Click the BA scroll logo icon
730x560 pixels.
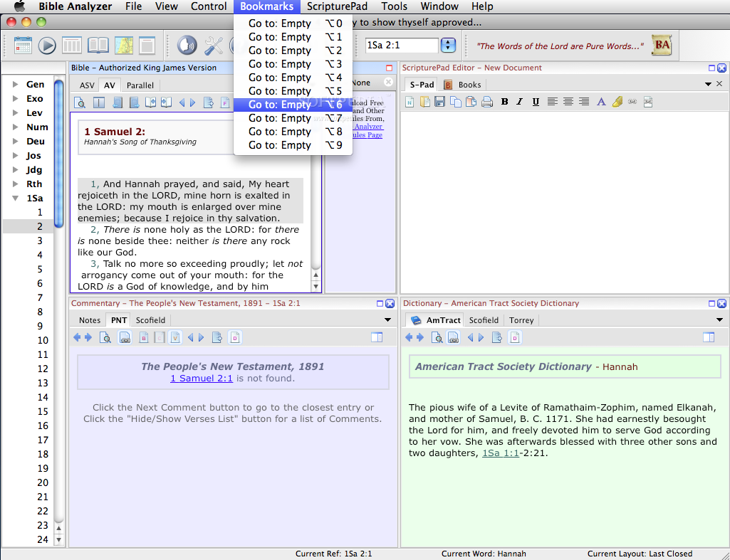[x=662, y=45]
